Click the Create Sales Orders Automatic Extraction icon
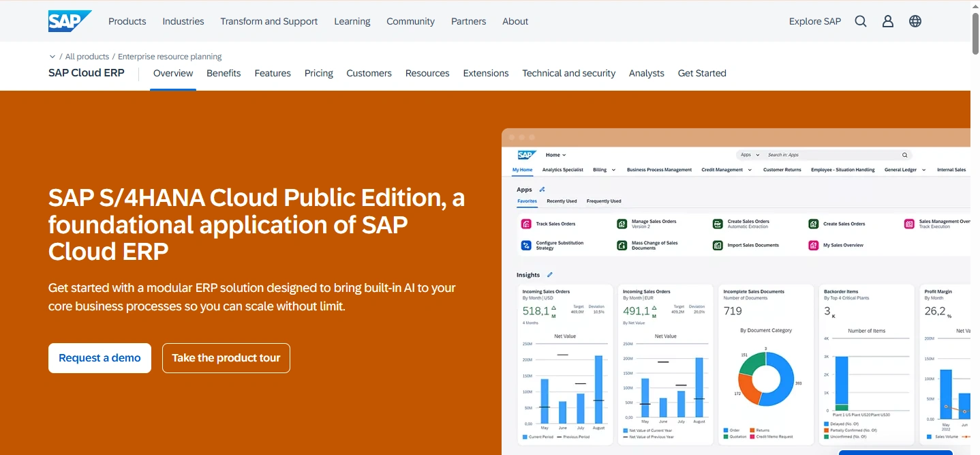 pyautogui.click(x=718, y=224)
